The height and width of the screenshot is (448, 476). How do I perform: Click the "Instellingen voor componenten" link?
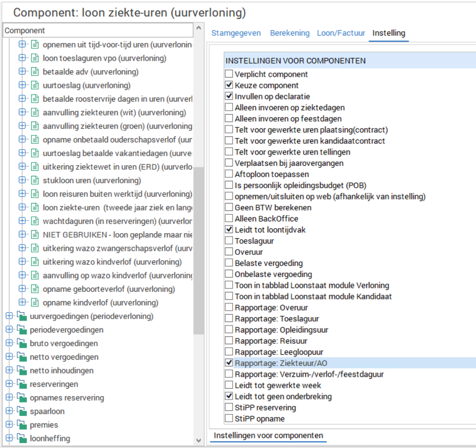269,436
